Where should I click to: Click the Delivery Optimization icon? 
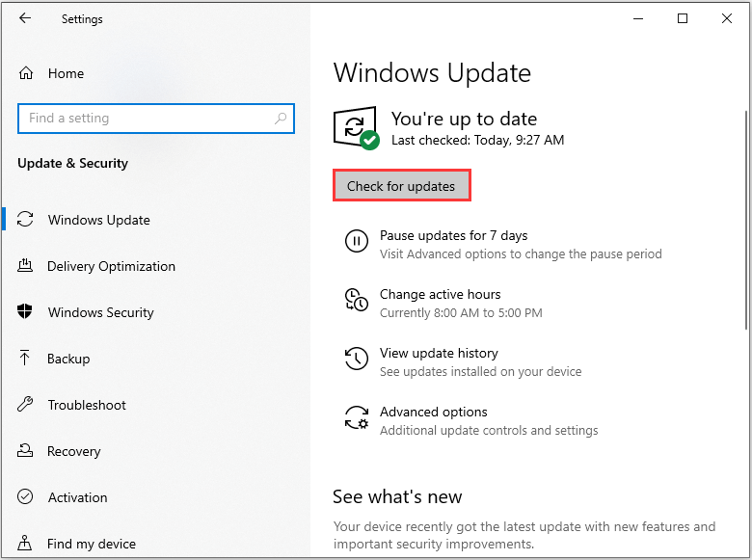pos(25,265)
